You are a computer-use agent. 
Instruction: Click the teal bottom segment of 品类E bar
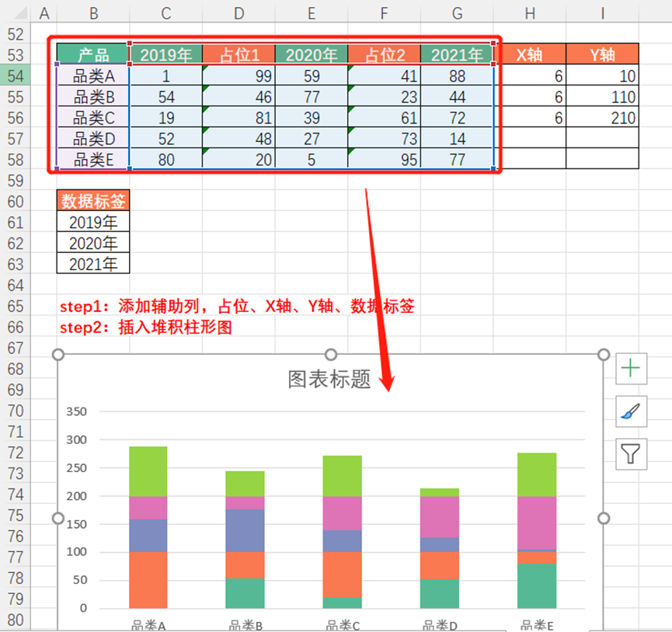[537, 585]
